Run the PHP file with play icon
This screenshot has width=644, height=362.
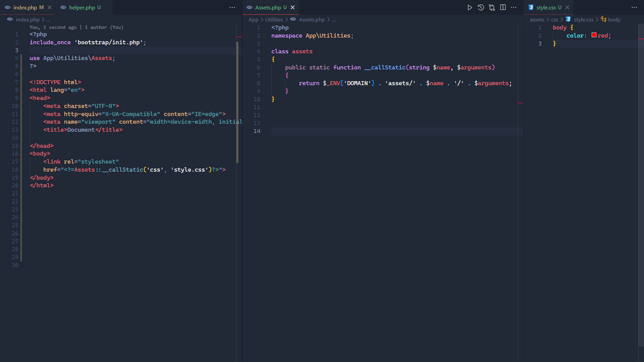[x=470, y=7]
